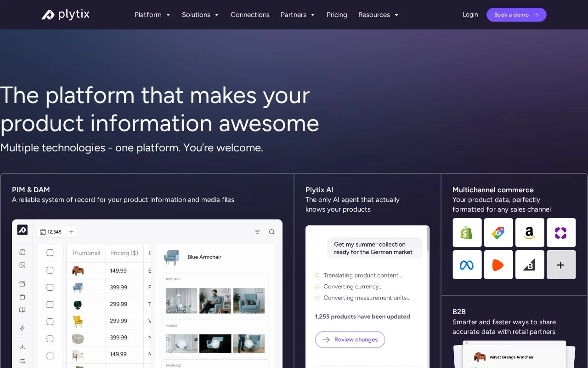Click the 'Pricing ($)' column header

(124, 253)
